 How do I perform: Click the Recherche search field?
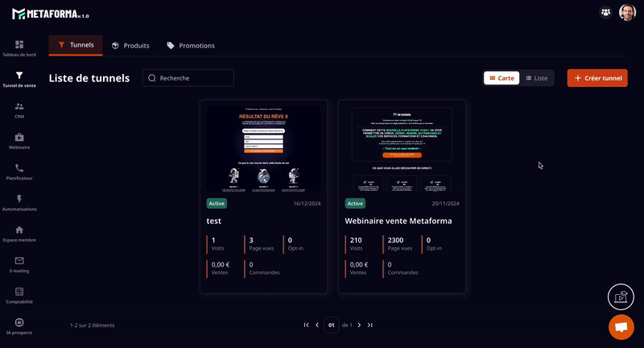click(188, 78)
